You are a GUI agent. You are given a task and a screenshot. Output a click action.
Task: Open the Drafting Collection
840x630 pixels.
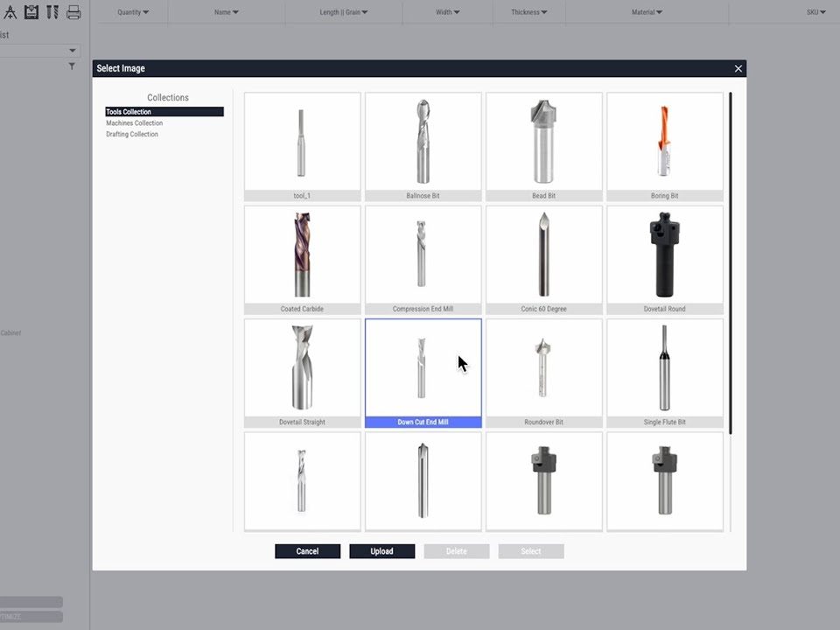pyautogui.click(x=132, y=134)
